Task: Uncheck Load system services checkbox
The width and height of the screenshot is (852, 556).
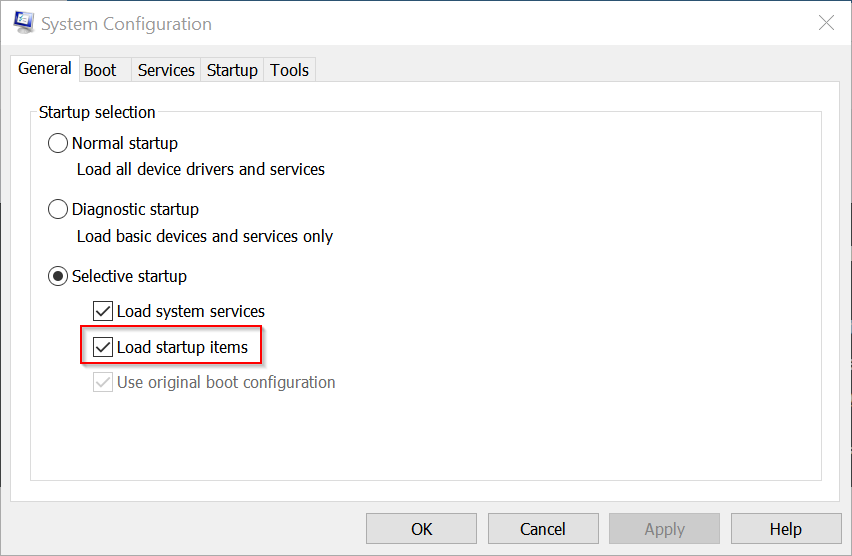Action: click(x=103, y=311)
